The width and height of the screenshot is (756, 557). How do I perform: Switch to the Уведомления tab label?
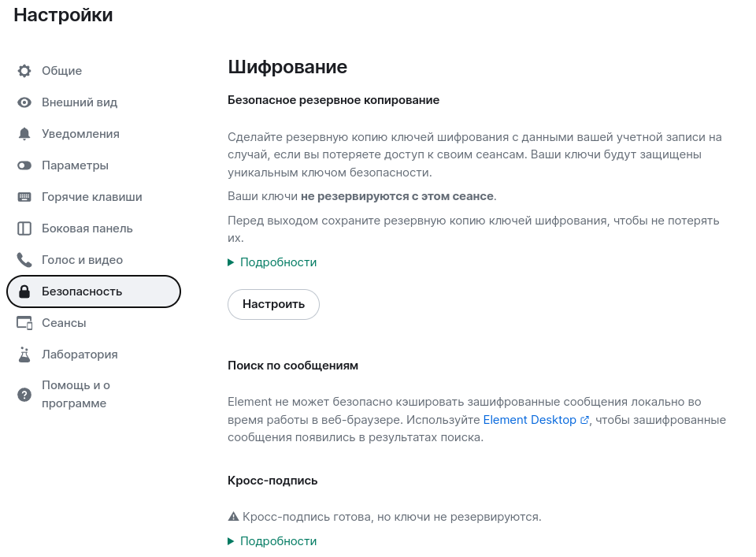80,134
